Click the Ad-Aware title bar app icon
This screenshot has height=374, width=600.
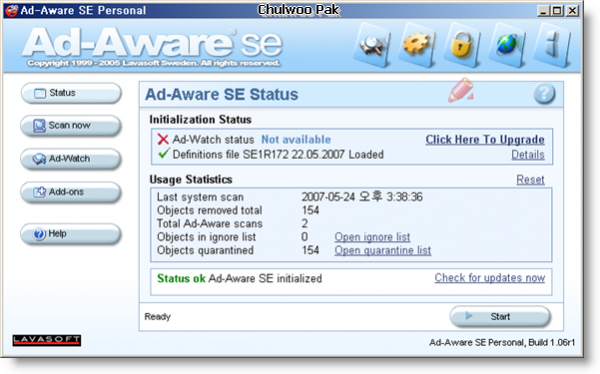coord(11,10)
